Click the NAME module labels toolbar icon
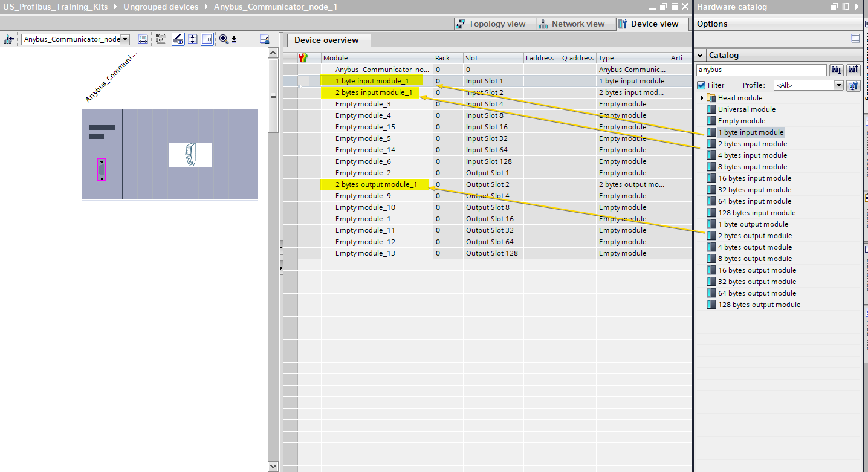The height and width of the screenshot is (472, 868). tap(160, 39)
